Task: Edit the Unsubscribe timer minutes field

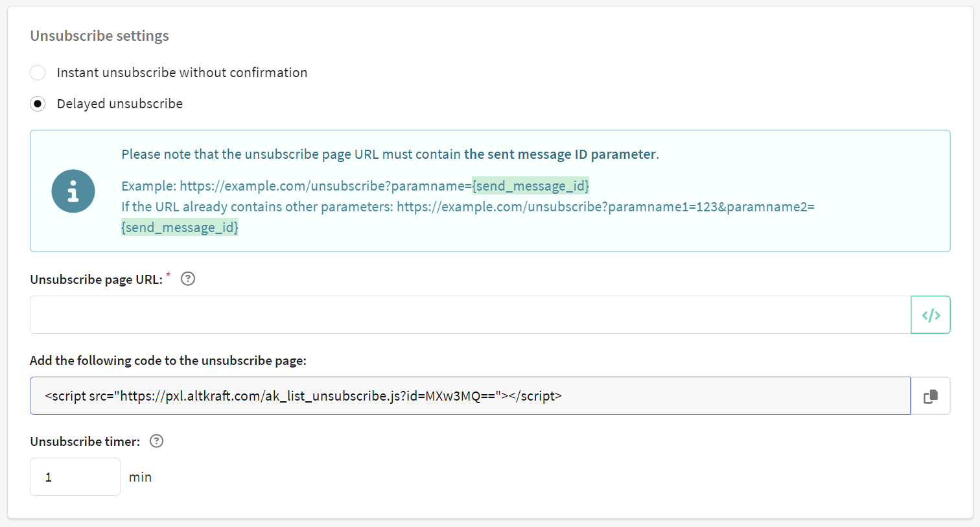Action: (x=75, y=477)
